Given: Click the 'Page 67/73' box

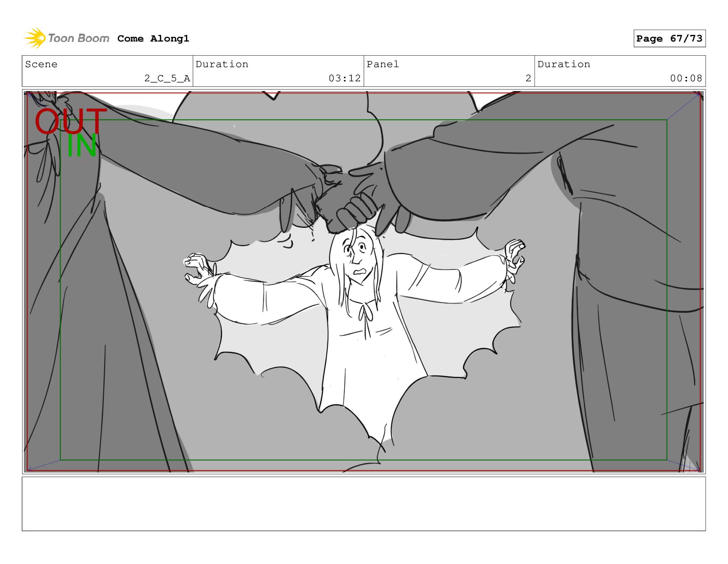Looking at the screenshot, I should 669,38.
